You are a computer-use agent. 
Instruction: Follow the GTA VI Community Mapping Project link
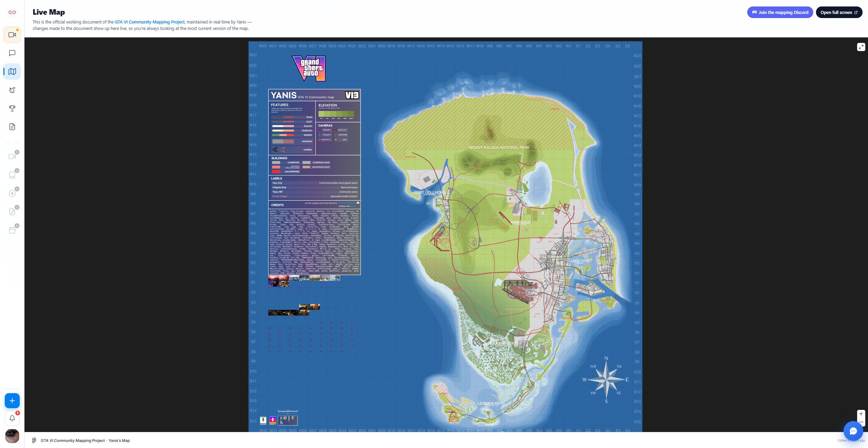[x=149, y=22]
